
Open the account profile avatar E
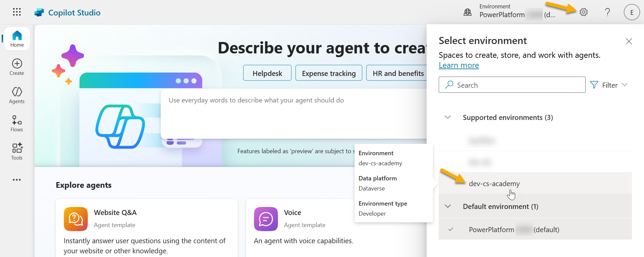632,12
